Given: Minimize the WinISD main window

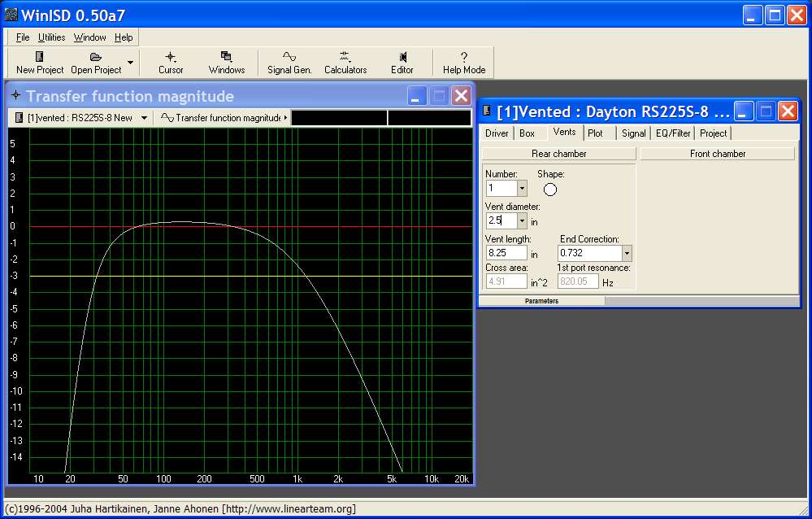Looking at the screenshot, I should pos(753,15).
